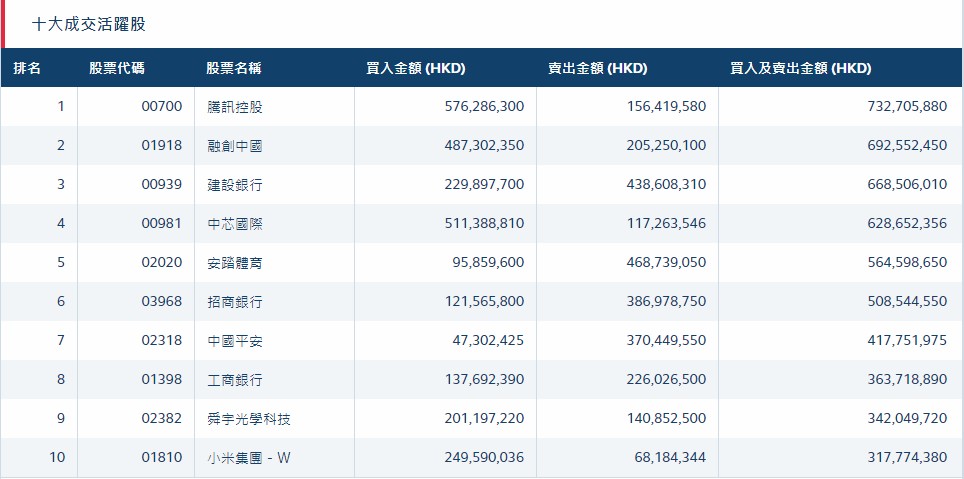The height and width of the screenshot is (479, 964).
Task: Click the 小米集團 - W stock name
Action: coord(248,459)
